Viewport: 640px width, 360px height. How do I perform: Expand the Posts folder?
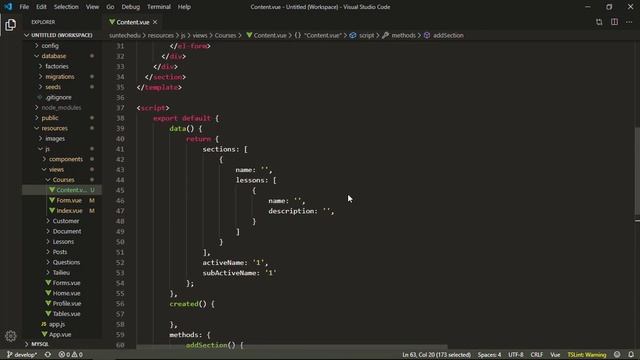[x=60, y=252]
